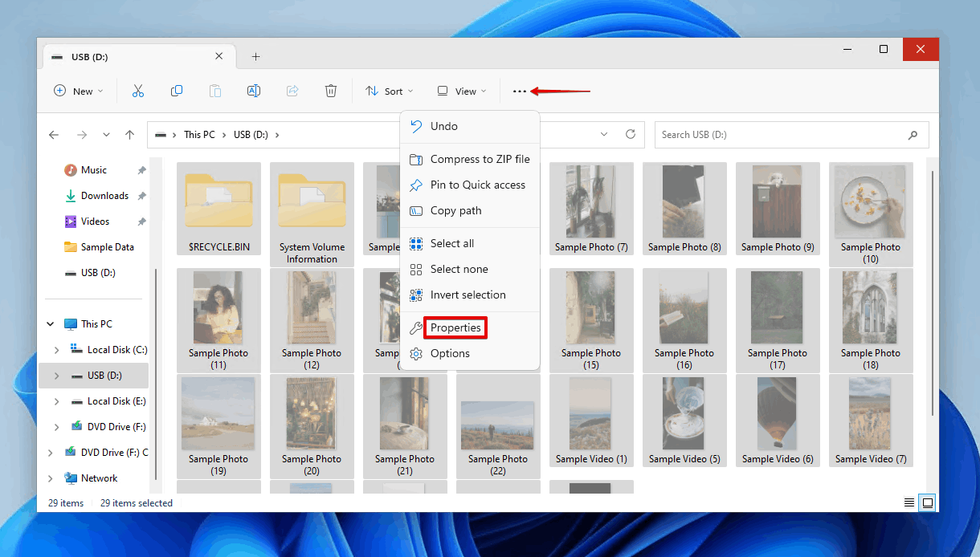Open Properties from the menu
The width and height of the screenshot is (980, 557).
(470, 327)
